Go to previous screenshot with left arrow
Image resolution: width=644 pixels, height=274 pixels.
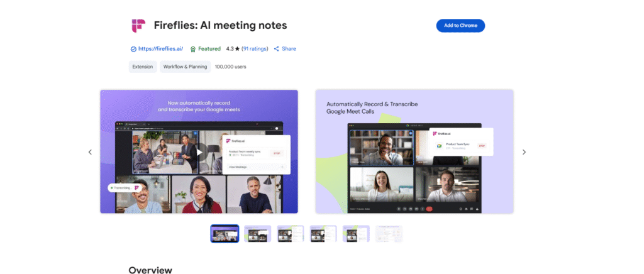point(90,152)
